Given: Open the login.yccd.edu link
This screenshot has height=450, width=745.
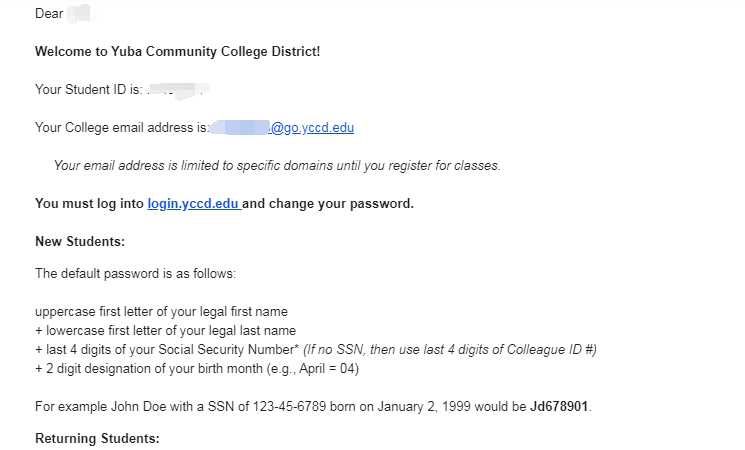Looking at the screenshot, I should 194,203.
